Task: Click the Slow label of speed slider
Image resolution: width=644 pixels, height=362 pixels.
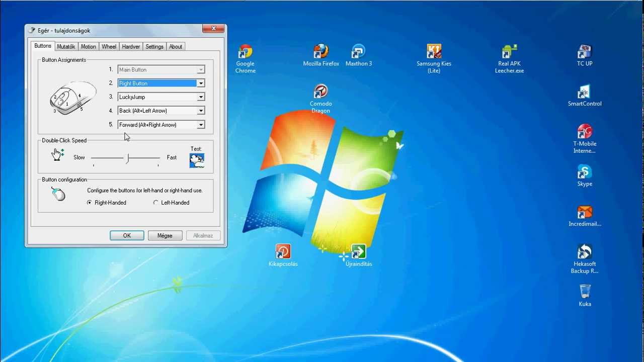Action: pos(79,157)
